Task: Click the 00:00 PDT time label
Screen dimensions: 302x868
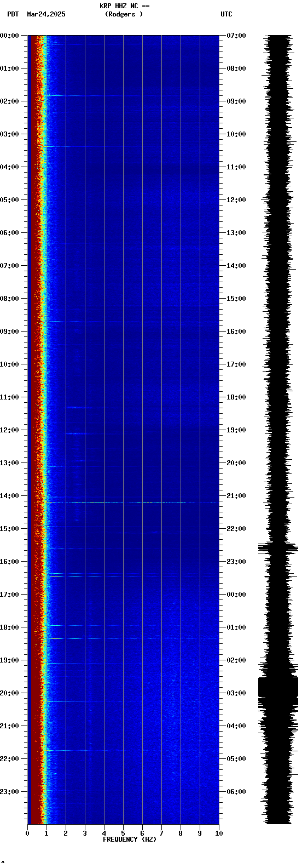Action: 10,36
